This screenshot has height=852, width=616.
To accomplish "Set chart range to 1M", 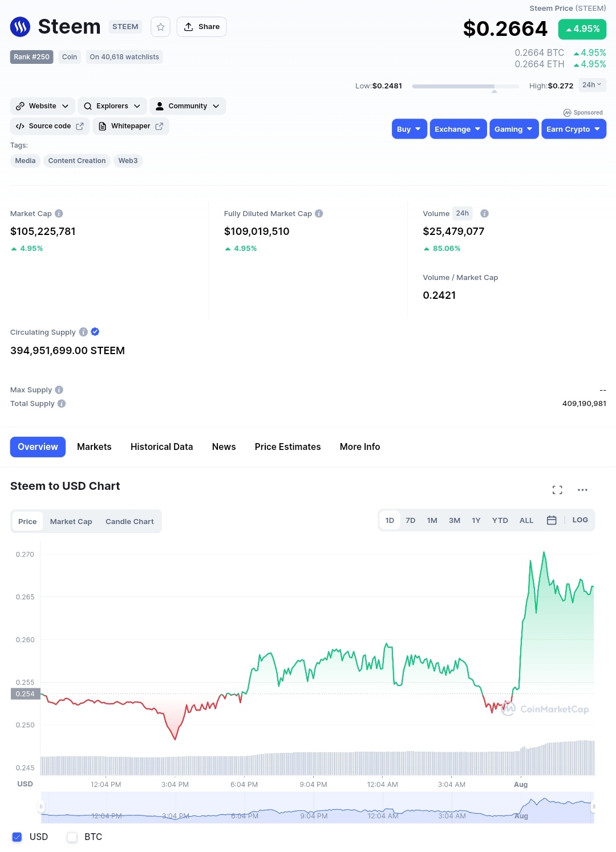I will coord(432,520).
